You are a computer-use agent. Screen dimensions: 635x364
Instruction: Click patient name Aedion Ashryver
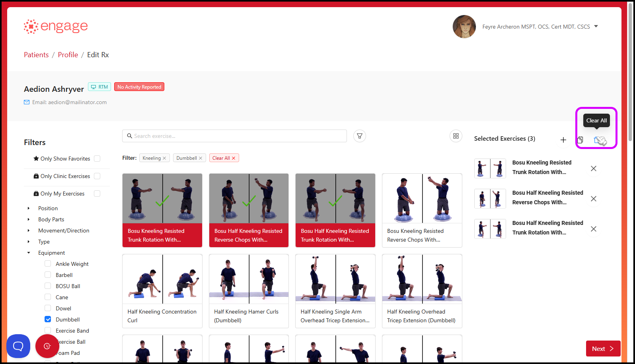[54, 89]
